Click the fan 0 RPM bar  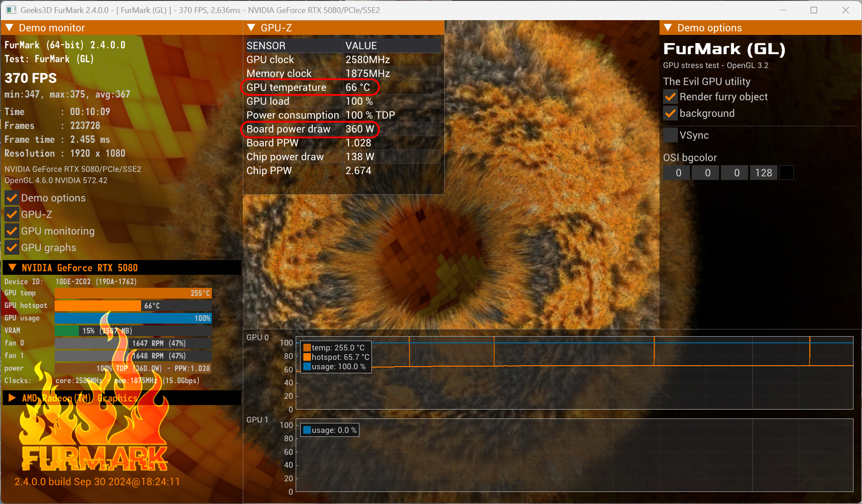click(x=133, y=343)
